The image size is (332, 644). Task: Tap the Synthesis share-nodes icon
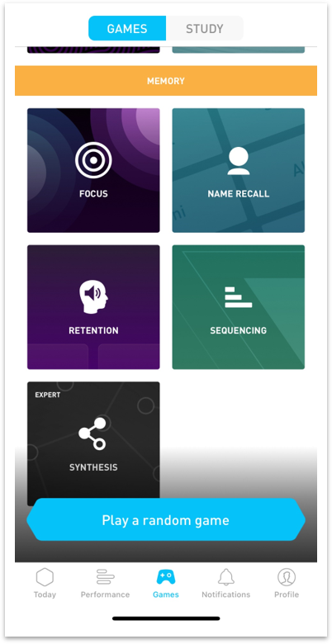coord(92,433)
